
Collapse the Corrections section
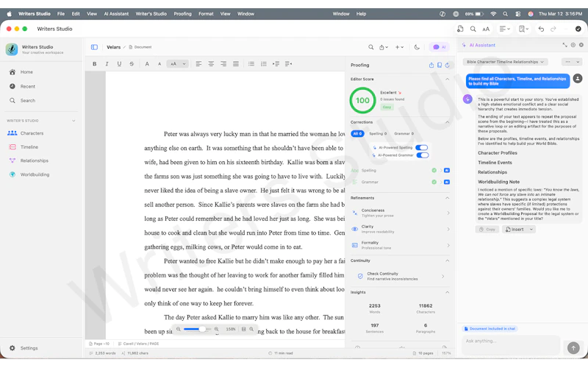point(447,122)
